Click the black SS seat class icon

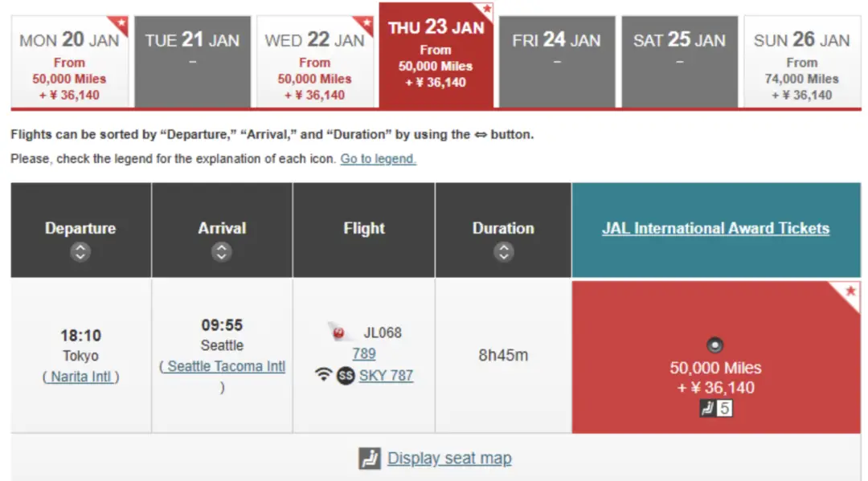(x=346, y=375)
